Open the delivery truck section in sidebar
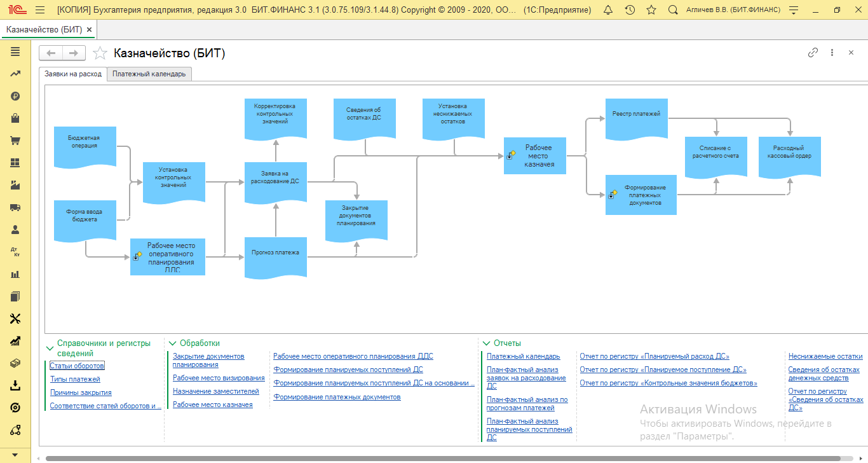Viewport: 868px width, 463px height. tap(16, 207)
